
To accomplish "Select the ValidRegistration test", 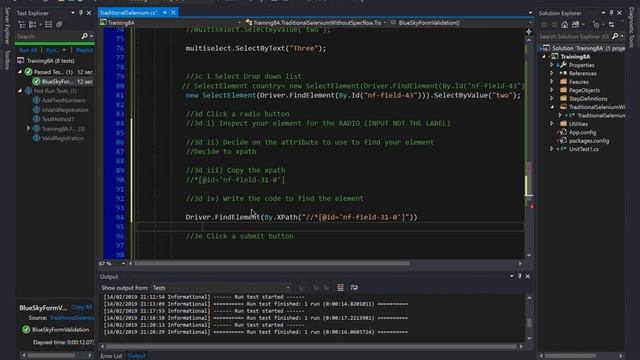I will 63,138.
